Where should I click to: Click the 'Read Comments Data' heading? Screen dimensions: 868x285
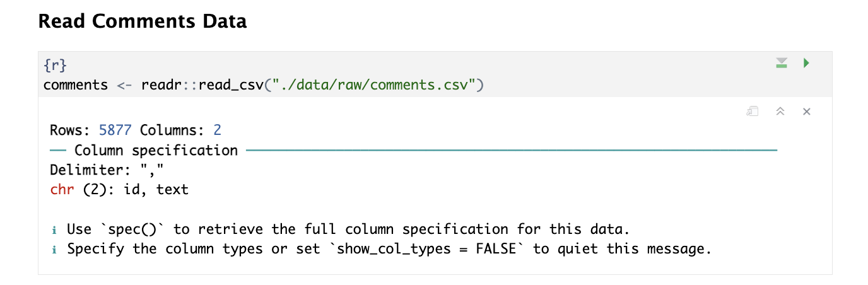pyautogui.click(x=142, y=21)
